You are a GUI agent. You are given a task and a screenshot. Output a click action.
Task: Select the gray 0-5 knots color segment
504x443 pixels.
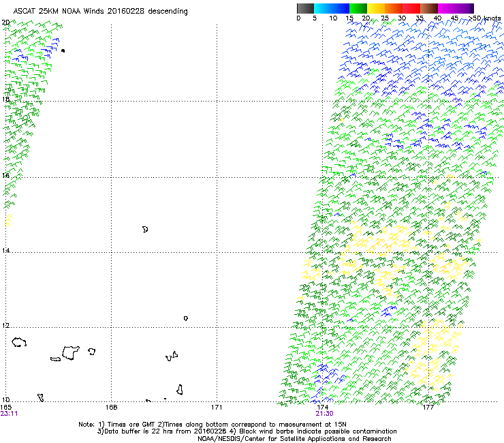pyautogui.click(x=305, y=8)
